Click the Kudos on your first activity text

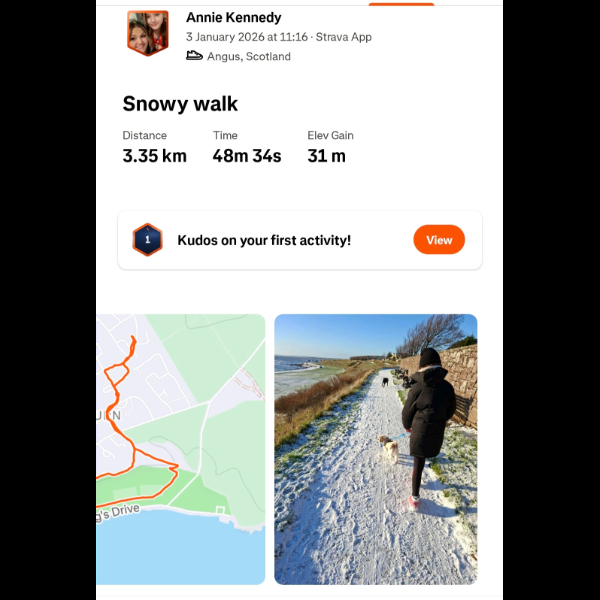pos(264,240)
